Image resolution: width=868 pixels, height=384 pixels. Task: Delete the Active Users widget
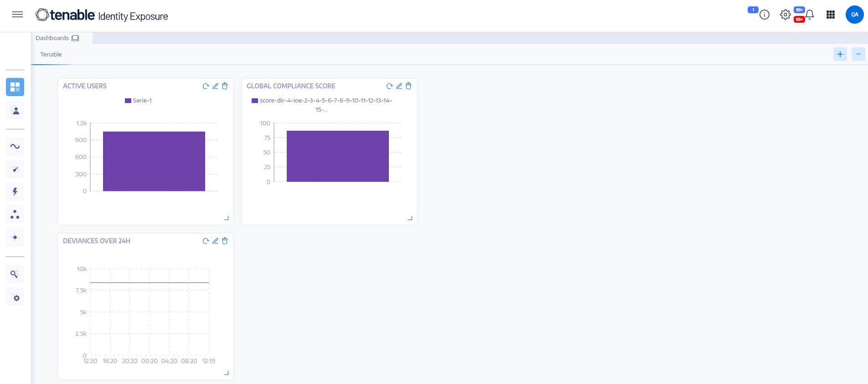coord(225,86)
